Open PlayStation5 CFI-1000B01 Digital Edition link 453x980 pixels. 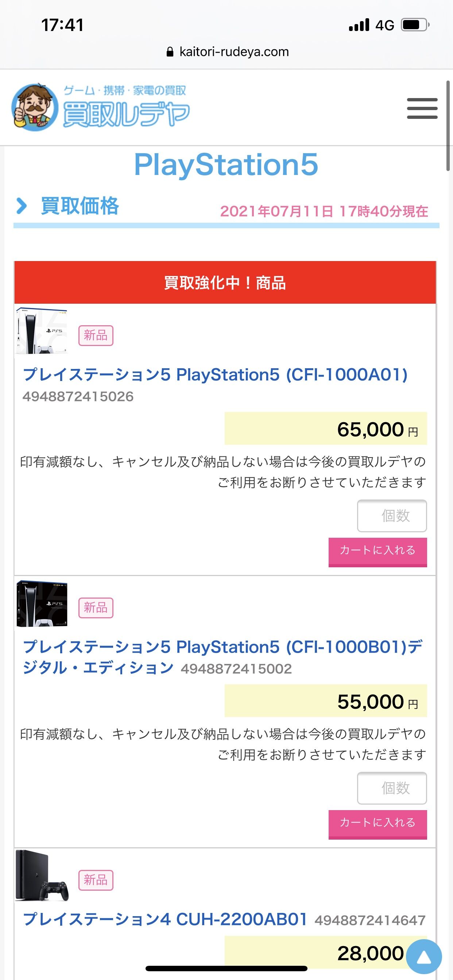(x=223, y=647)
